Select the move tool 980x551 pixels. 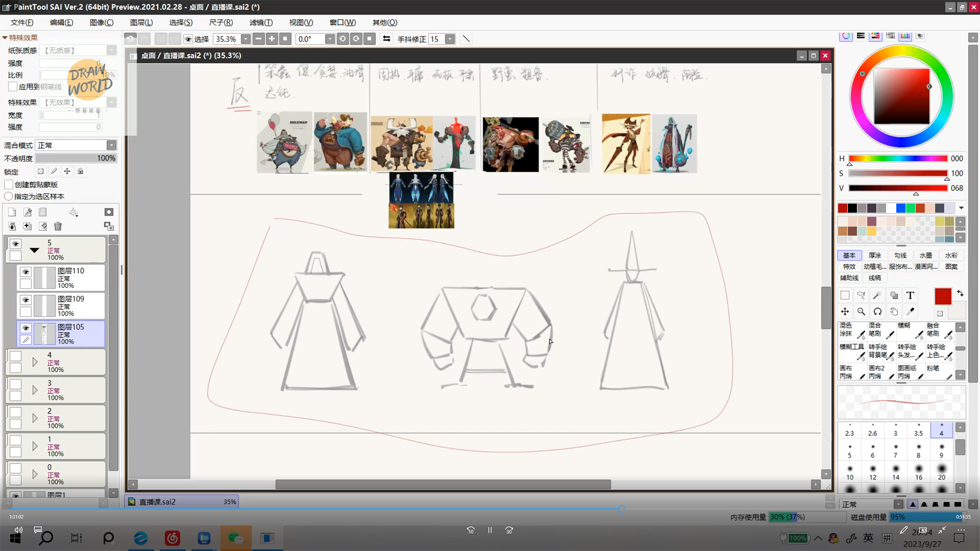(x=845, y=312)
